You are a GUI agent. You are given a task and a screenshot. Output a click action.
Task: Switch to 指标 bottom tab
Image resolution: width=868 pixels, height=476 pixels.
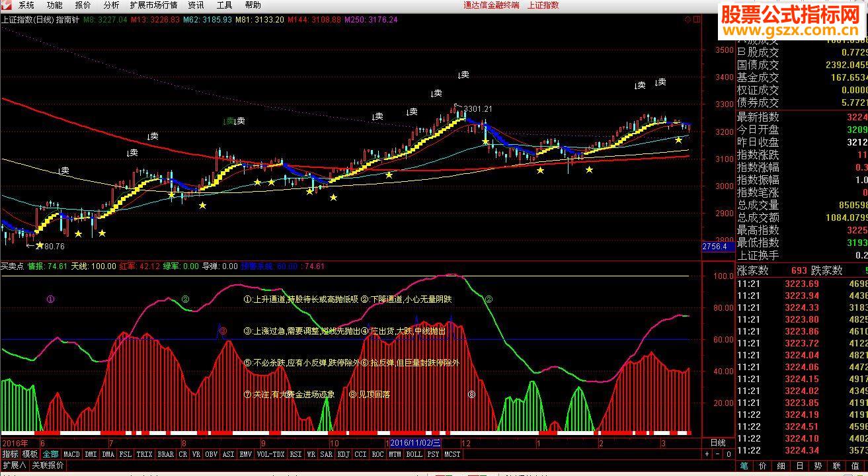10,454
